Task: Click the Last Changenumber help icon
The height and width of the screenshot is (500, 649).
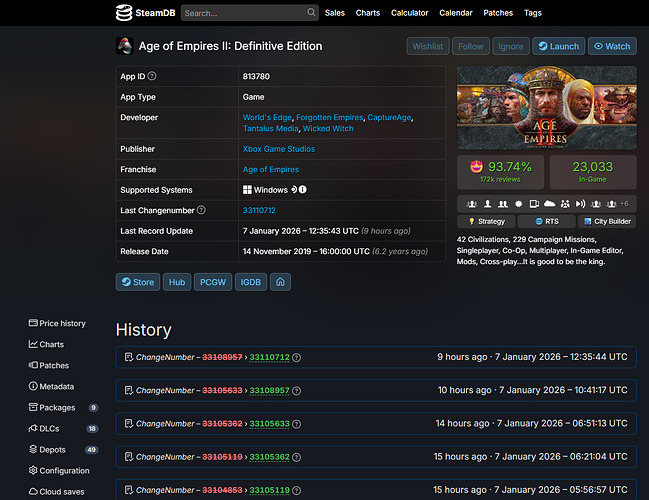Action: tap(202, 210)
